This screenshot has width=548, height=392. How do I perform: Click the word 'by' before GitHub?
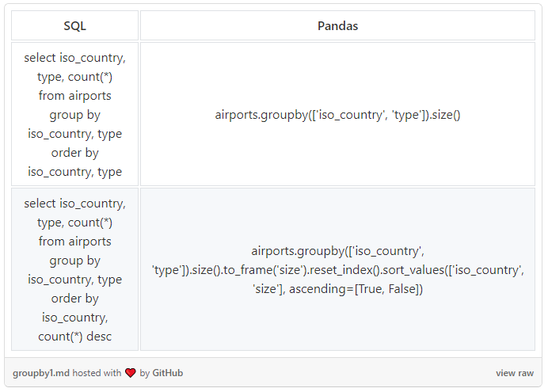click(x=145, y=373)
